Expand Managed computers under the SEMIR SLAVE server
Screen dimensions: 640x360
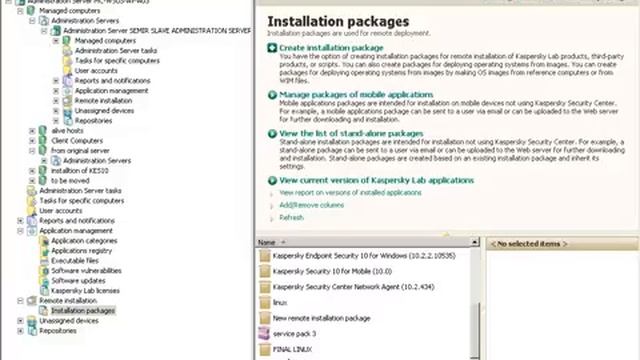pos(56,41)
